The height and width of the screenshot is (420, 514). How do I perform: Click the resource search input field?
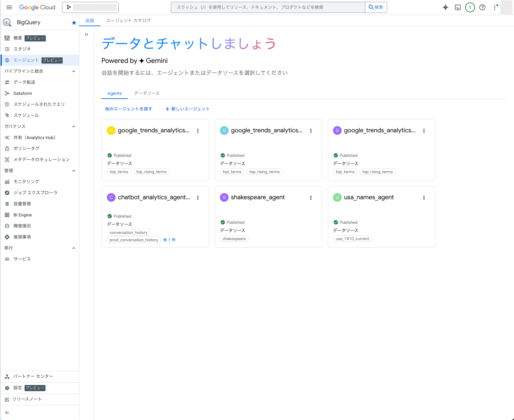(267, 7)
